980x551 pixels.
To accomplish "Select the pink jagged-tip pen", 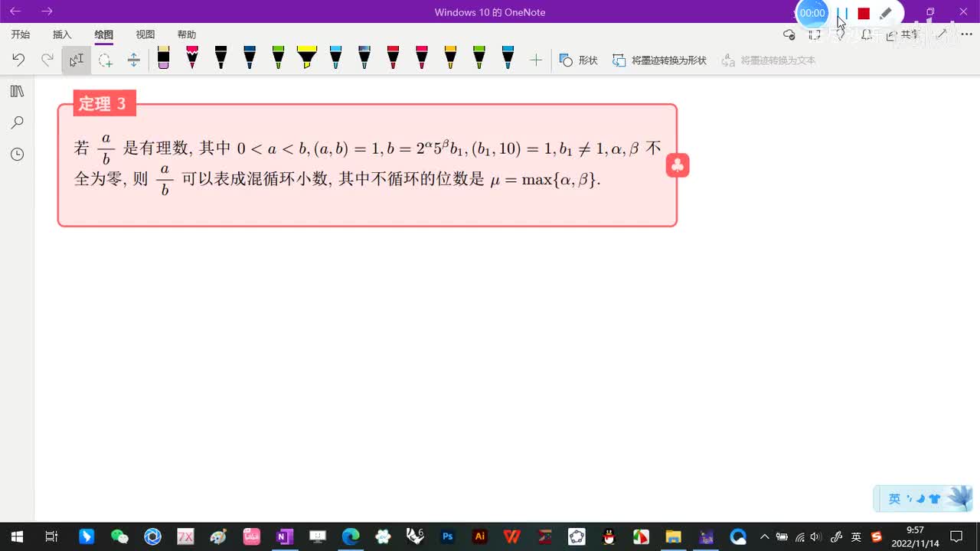I will 192,58.
